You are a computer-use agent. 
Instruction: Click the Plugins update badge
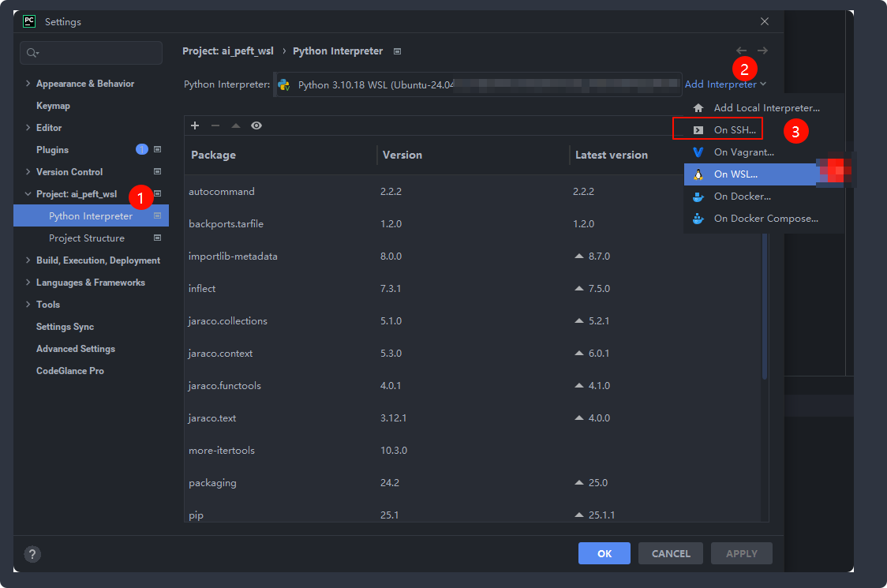coord(141,149)
